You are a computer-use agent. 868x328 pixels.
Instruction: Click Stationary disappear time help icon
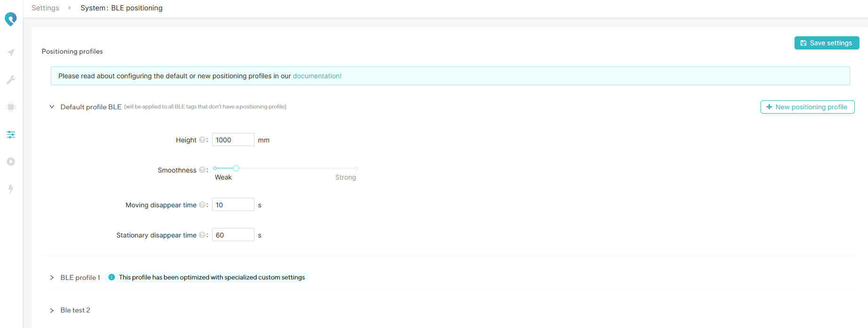pyautogui.click(x=202, y=235)
